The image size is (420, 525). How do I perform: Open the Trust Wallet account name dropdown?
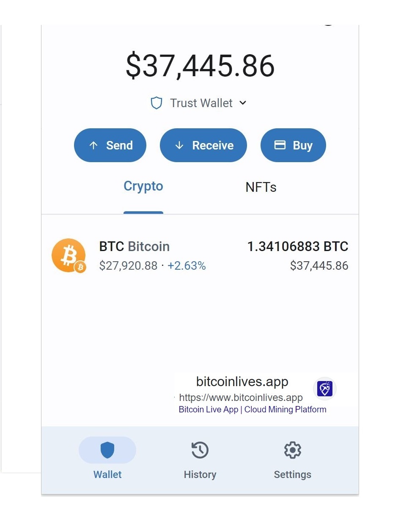[201, 103]
